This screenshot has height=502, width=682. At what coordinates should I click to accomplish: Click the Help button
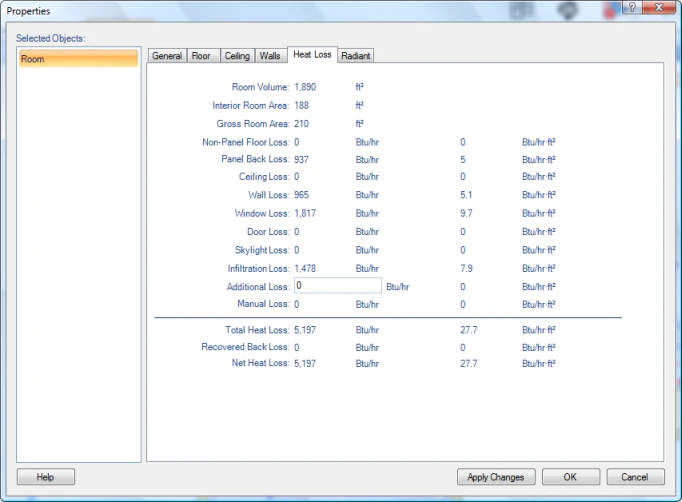point(46,477)
